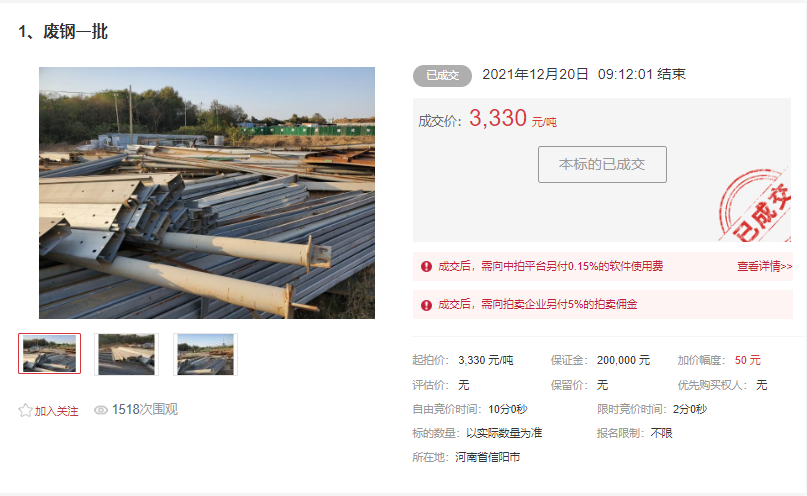Image resolution: width=807 pixels, height=496 pixels.
Task: Click the warning icon on the 5% commission notice
Action: tap(426, 305)
